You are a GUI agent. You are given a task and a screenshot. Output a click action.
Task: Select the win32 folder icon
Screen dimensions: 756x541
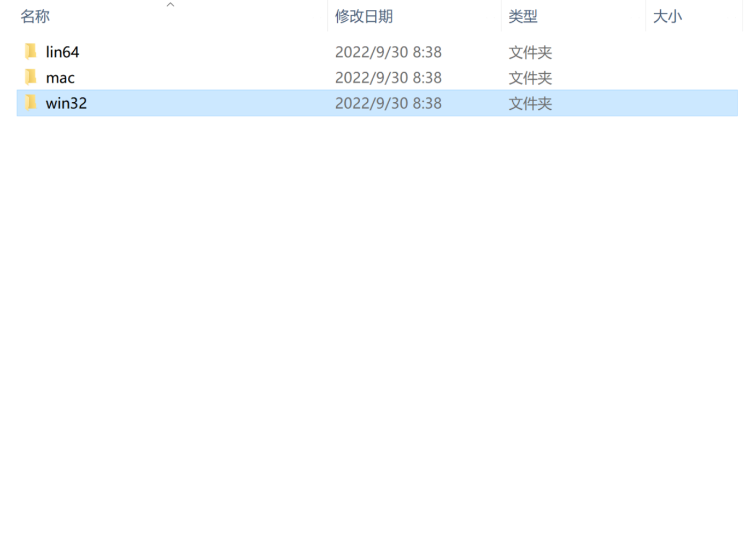pyautogui.click(x=31, y=103)
